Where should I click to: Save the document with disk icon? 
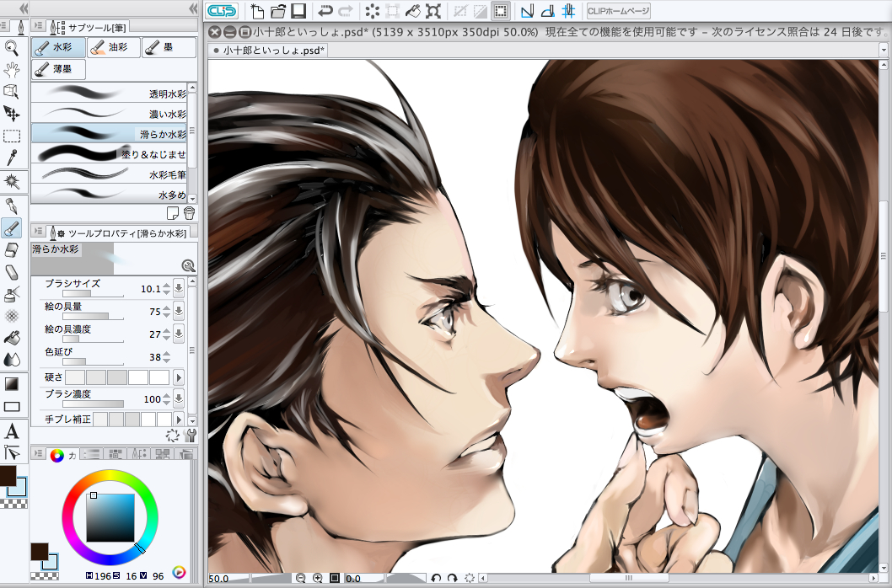pyautogui.click(x=298, y=11)
